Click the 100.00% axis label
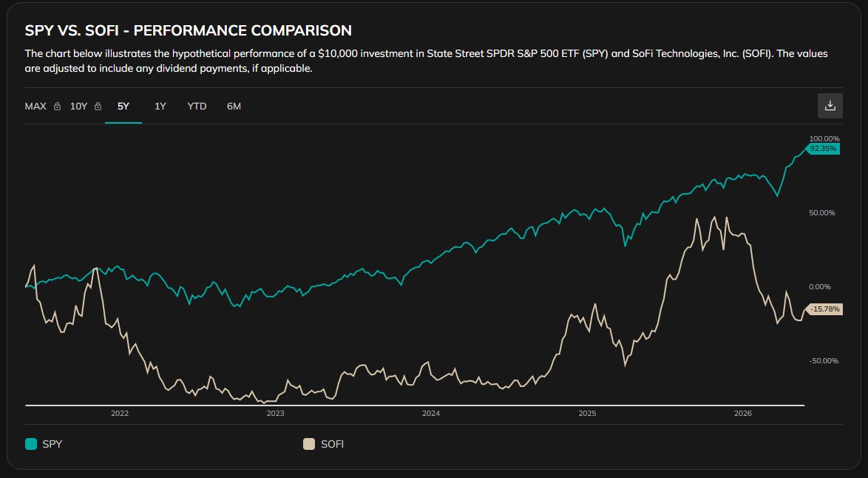 coord(824,139)
